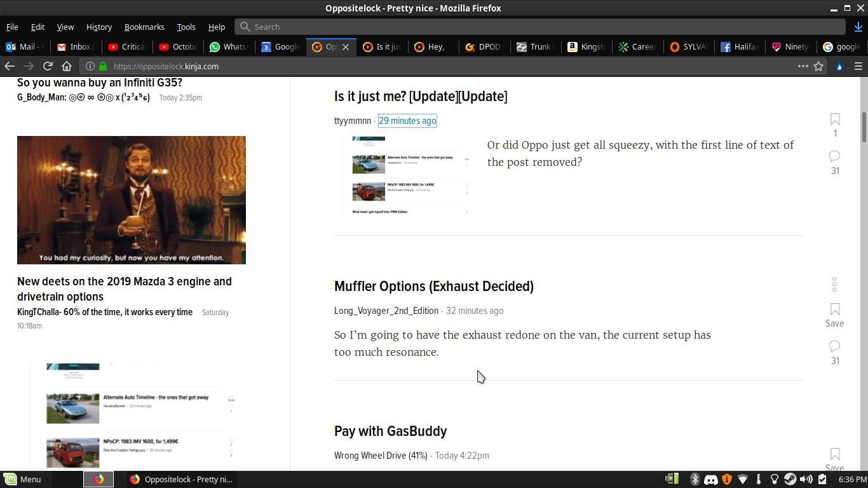Open the History menu

coord(98,27)
